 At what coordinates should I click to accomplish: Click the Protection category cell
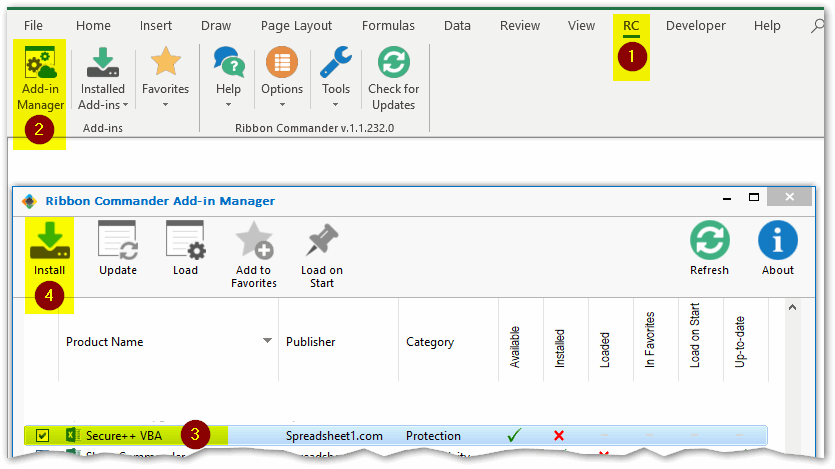point(433,436)
